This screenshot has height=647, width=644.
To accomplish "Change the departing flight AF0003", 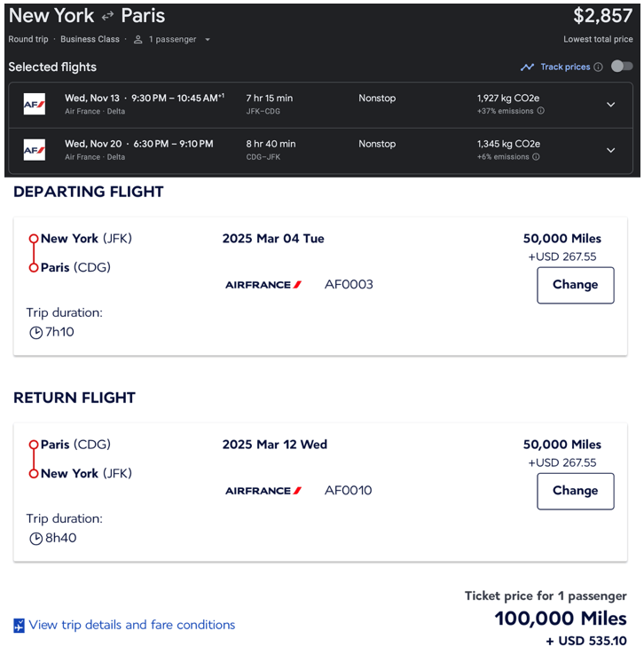I will (x=575, y=285).
